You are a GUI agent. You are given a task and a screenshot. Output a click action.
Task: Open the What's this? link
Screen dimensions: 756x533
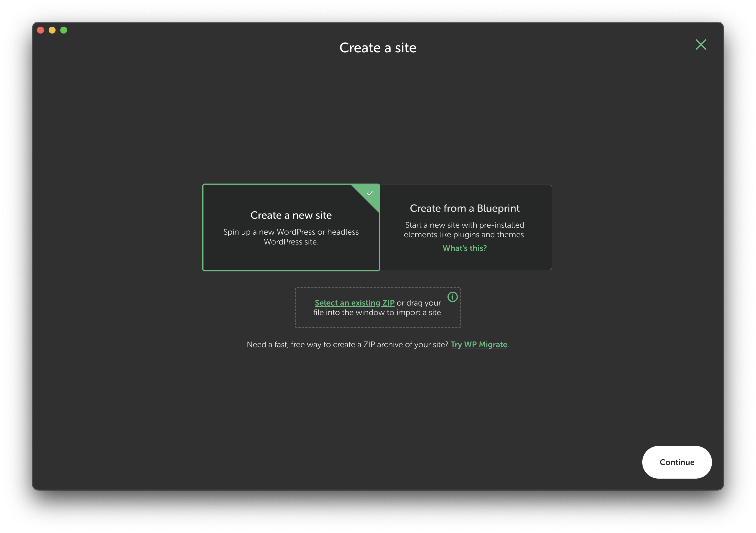click(465, 248)
